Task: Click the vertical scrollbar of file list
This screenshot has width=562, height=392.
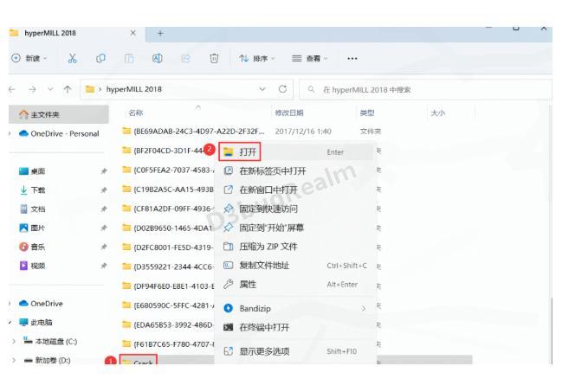Action: click(552, 330)
